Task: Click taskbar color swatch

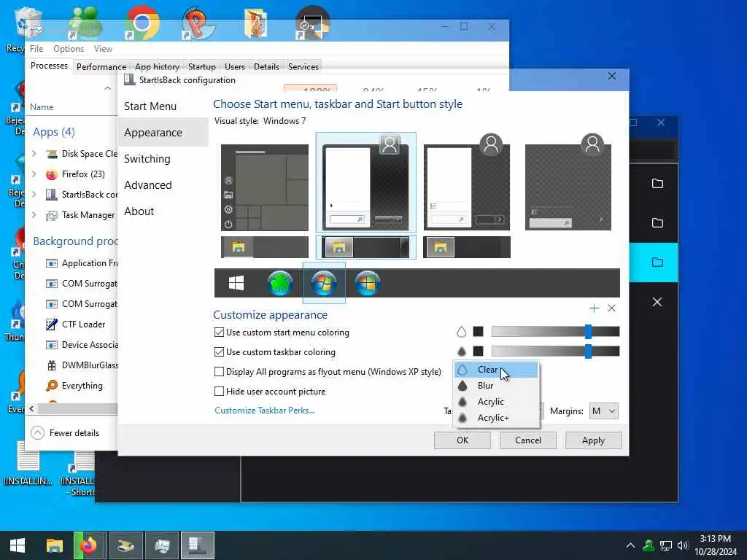Action: (479, 351)
